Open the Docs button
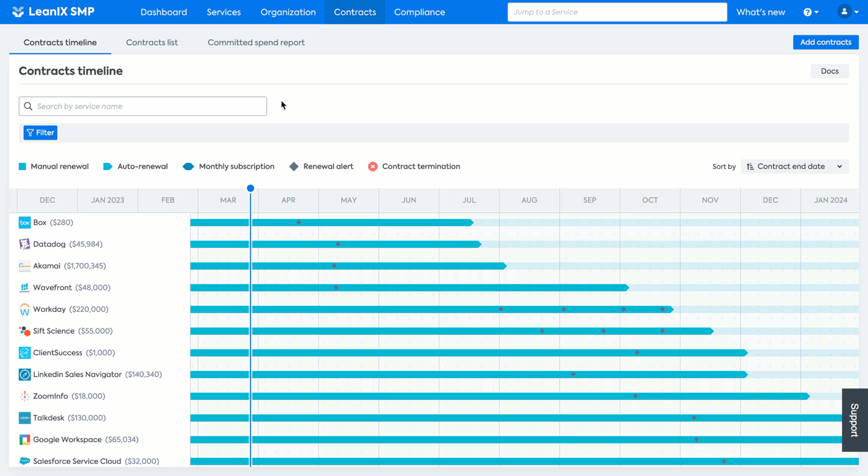Screen dimensions: 868x476 point(830,71)
